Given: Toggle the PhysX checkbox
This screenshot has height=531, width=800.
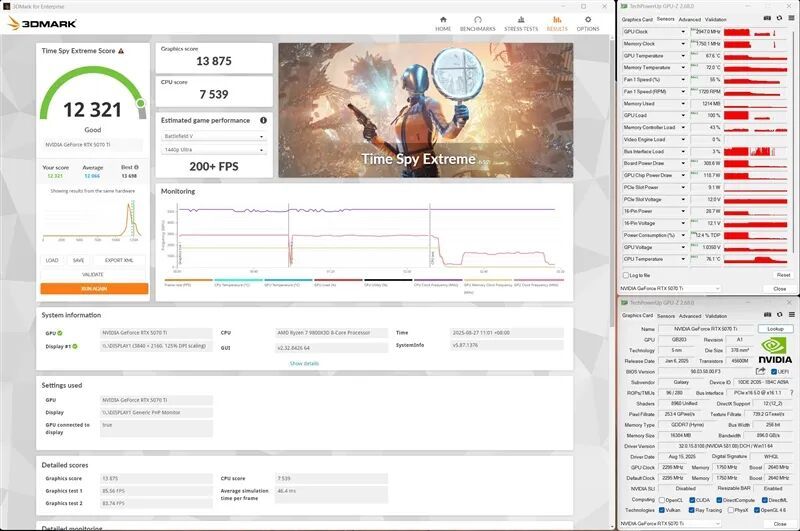Looking at the screenshot, I should click(x=731, y=510).
